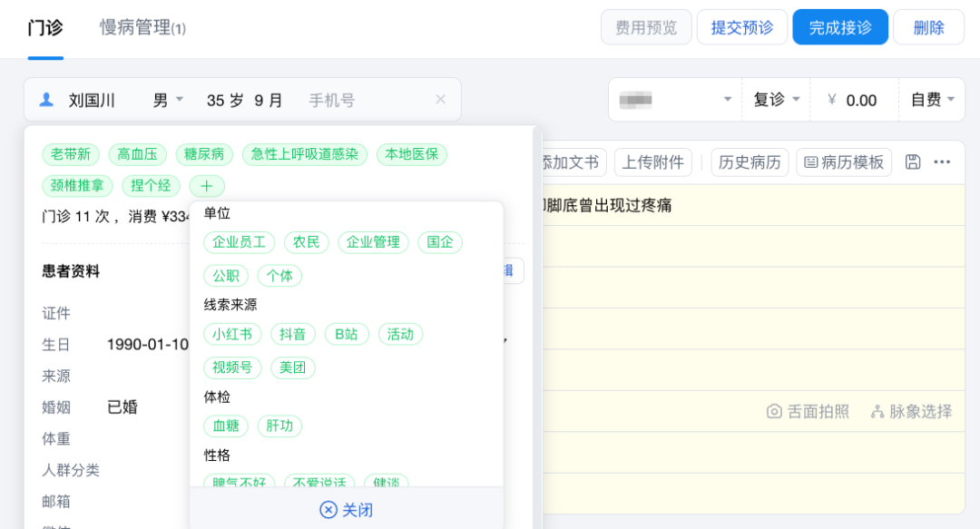Click the save icon in record toolbar
Screen dimensions: 980x529
click(x=913, y=162)
